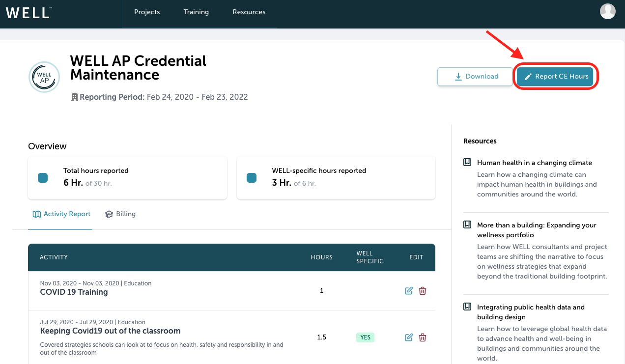Click the Overview heading
Image resolution: width=625 pixels, height=364 pixels.
[x=47, y=146]
